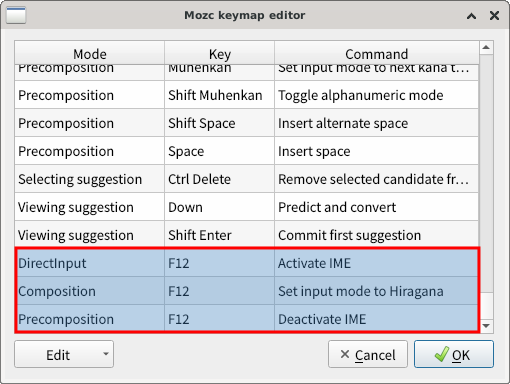Image resolution: width=510 pixels, height=384 pixels.
Task: Sort table by the Mode column header
Action: (90, 53)
